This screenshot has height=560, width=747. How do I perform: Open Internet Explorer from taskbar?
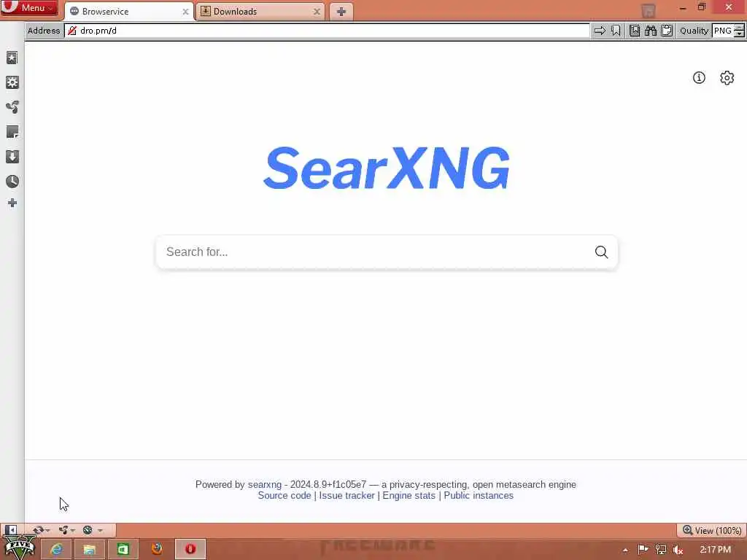(56, 550)
